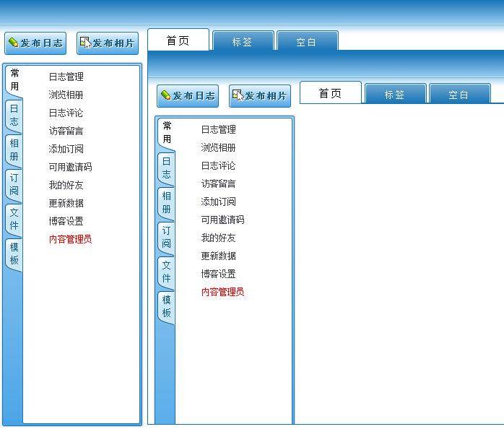
Task: Select 日志 vertical tab in outer sidebar
Action: 14,115
